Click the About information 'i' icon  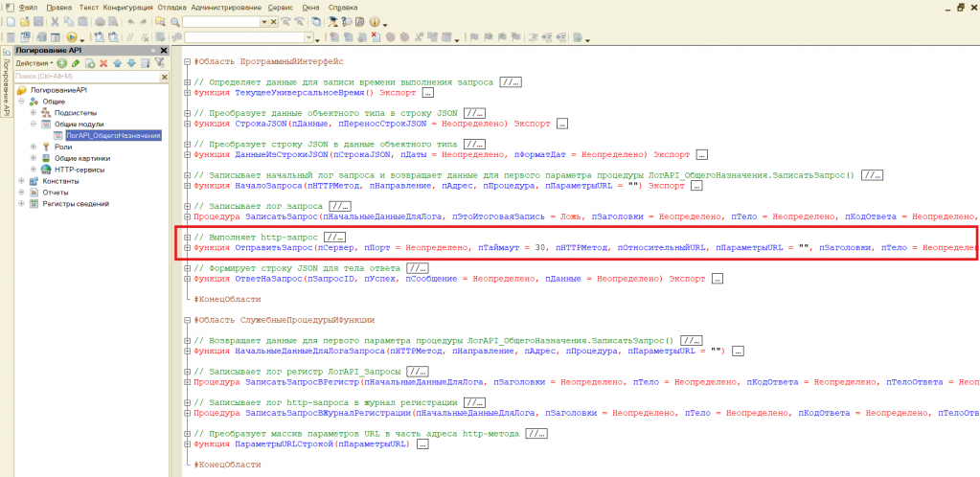(x=375, y=22)
